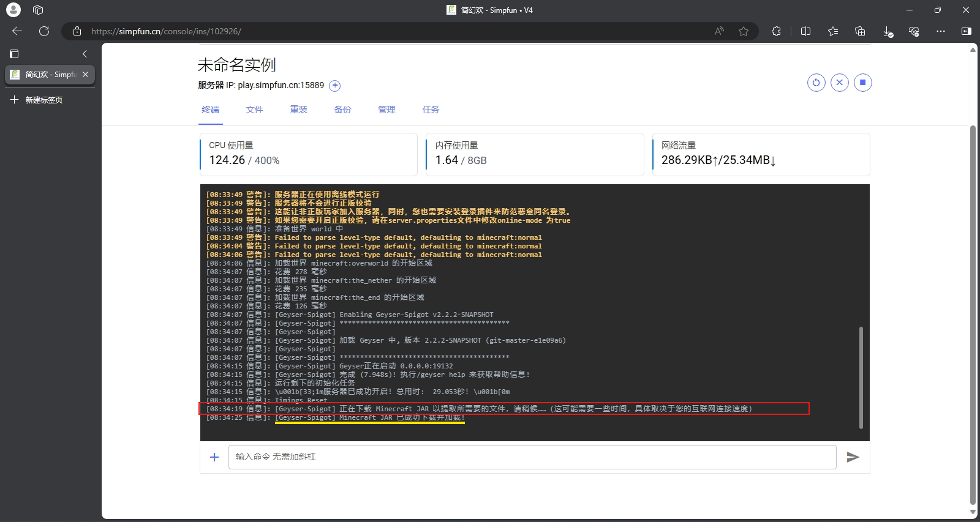The width and height of the screenshot is (980, 522).
Task: Open downloads icon in toolbar
Action: [x=888, y=31]
